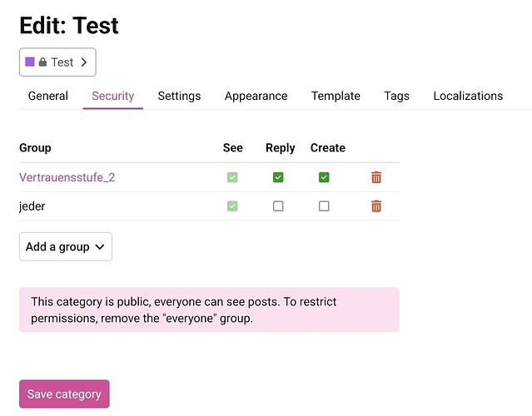This screenshot has height=416, width=532.
Task: Click the Create column header
Action: tap(328, 148)
